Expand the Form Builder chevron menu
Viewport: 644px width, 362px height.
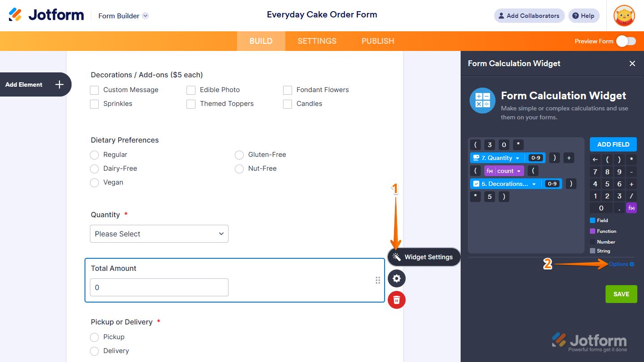pos(144,16)
